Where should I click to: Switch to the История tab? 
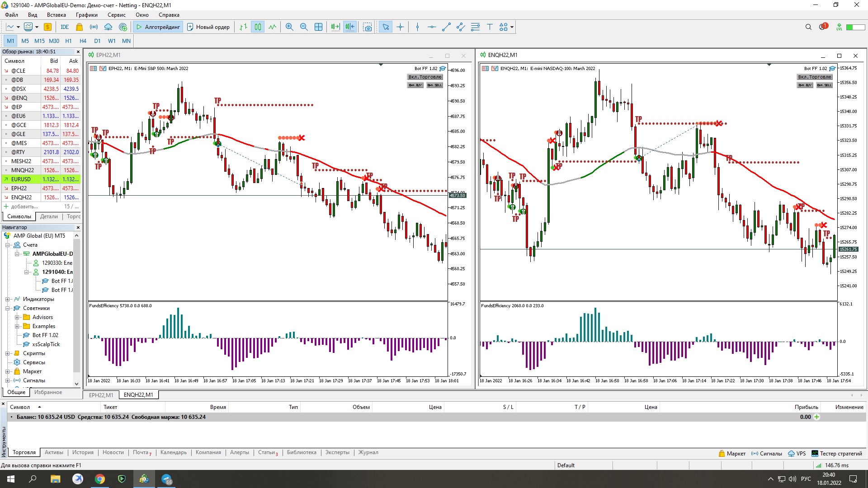tap(83, 452)
